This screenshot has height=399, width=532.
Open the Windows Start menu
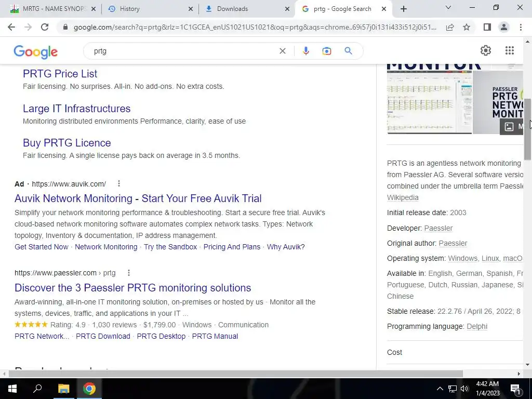12,389
